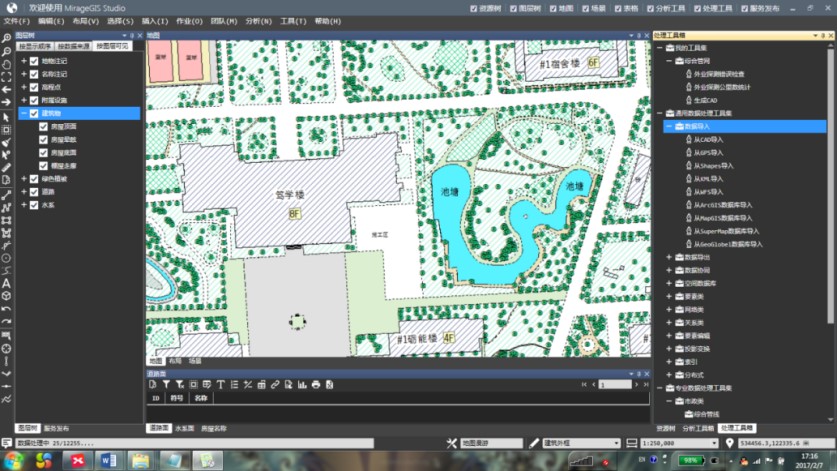Click the print icon in table toolbar
The height and width of the screenshot is (471, 837).
[x=316, y=384]
